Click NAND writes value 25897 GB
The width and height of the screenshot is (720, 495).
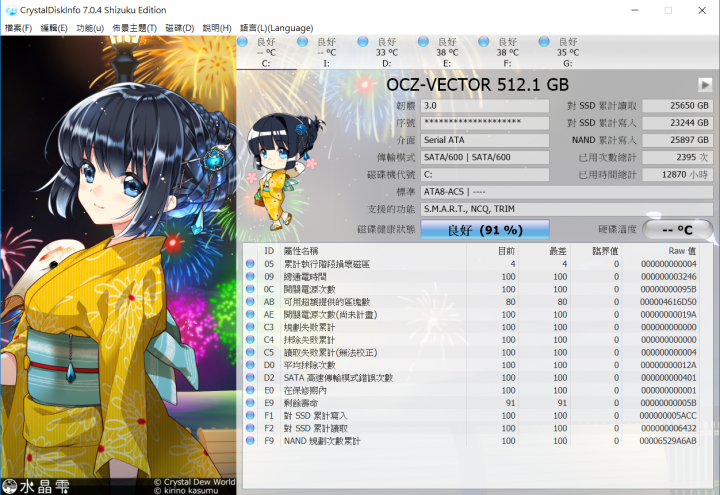click(x=677, y=140)
